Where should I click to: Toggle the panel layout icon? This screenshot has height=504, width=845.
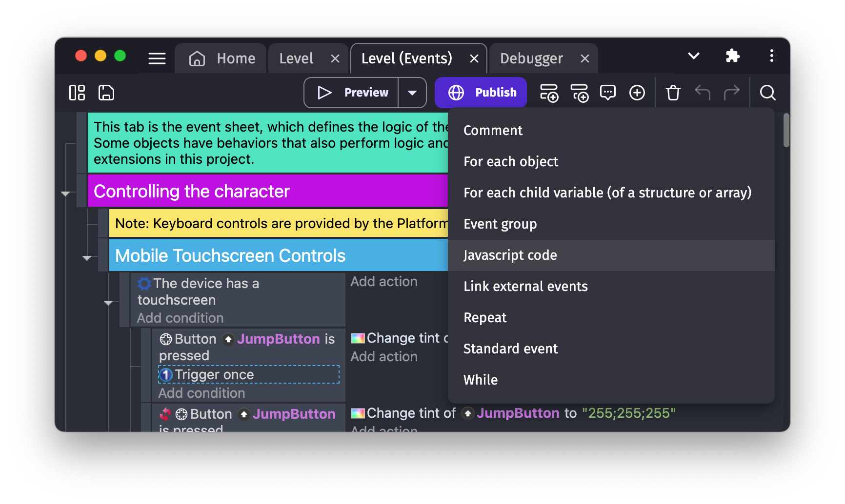click(77, 92)
